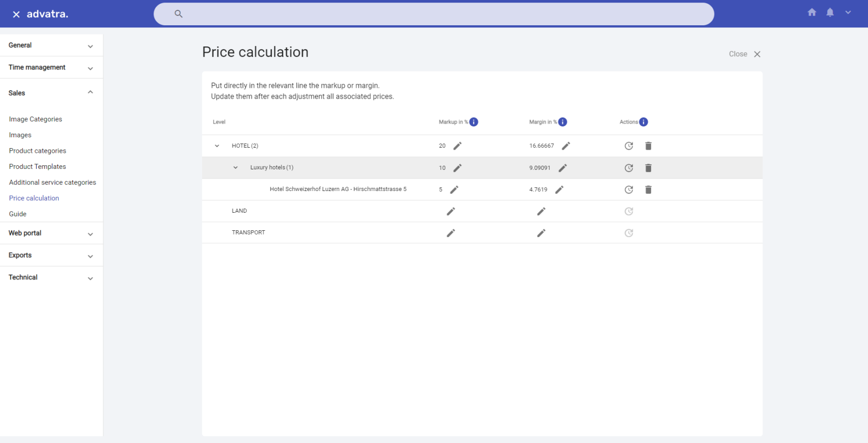Select the Luxury hotels (1) label

coord(272,168)
